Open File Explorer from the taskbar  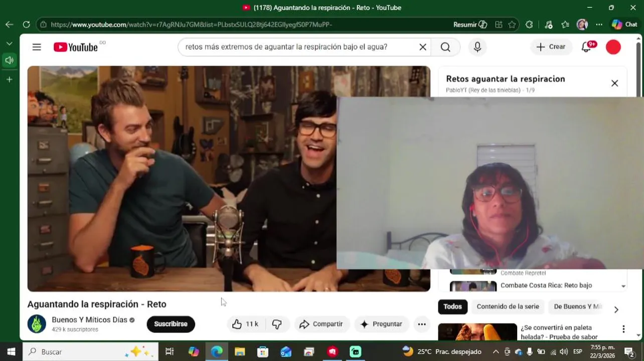[x=240, y=351]
